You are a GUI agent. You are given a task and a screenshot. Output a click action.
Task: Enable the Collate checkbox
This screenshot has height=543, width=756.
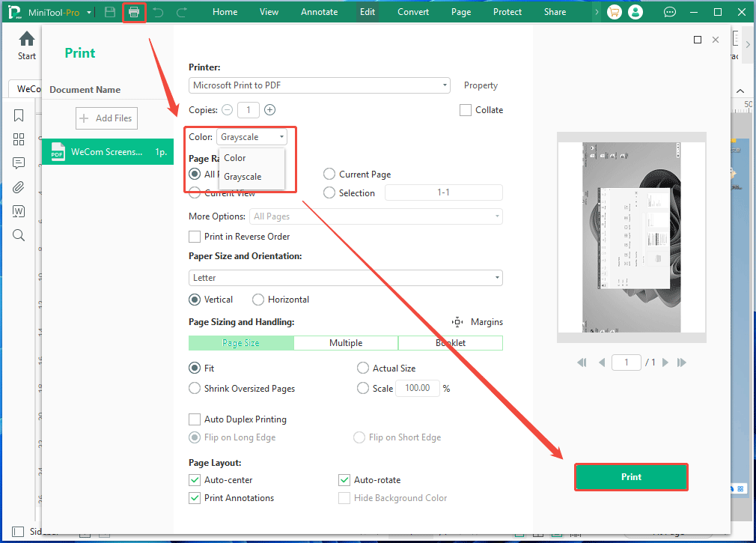tap(465, 109)
